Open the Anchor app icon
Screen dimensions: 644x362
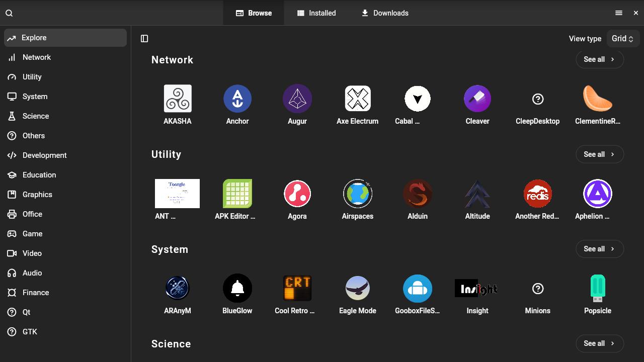click(x=237, y=99)
